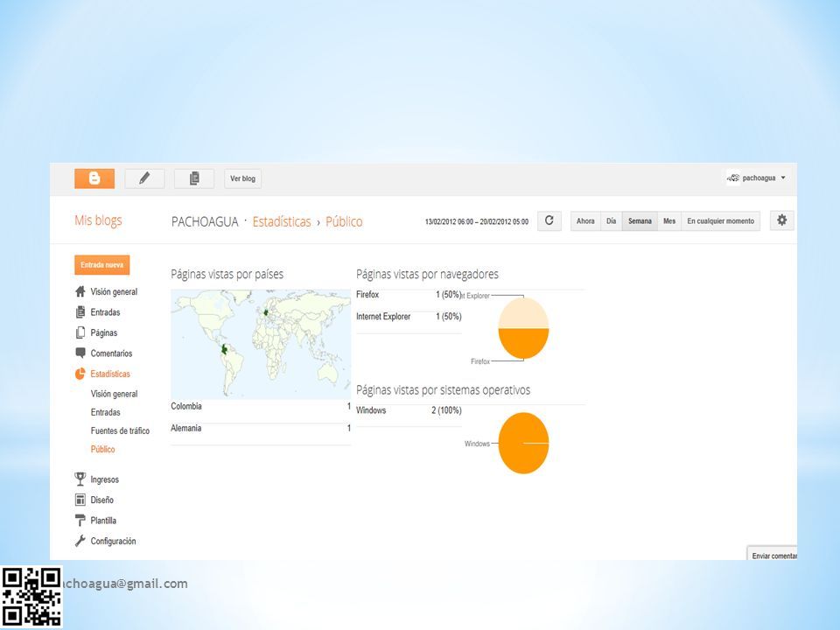840x630 pixels.
Task: Click the Estadísticas pie chart icon
Action: click(80, 374)
